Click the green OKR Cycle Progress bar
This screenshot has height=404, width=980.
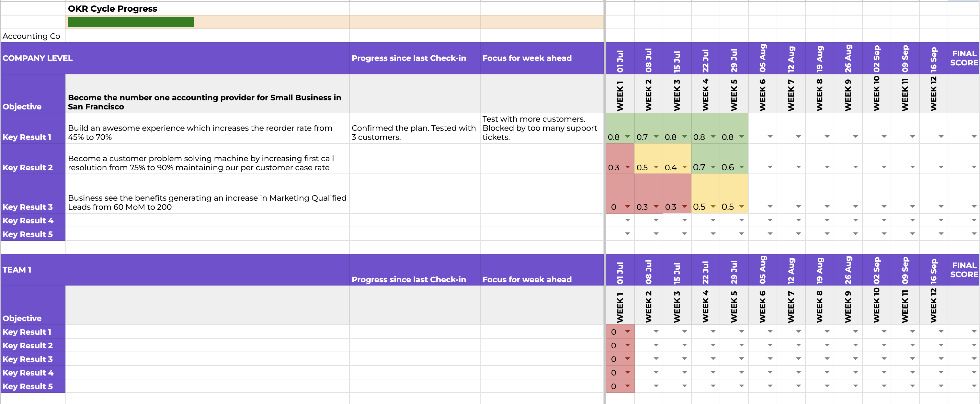(x=131, y=22)
